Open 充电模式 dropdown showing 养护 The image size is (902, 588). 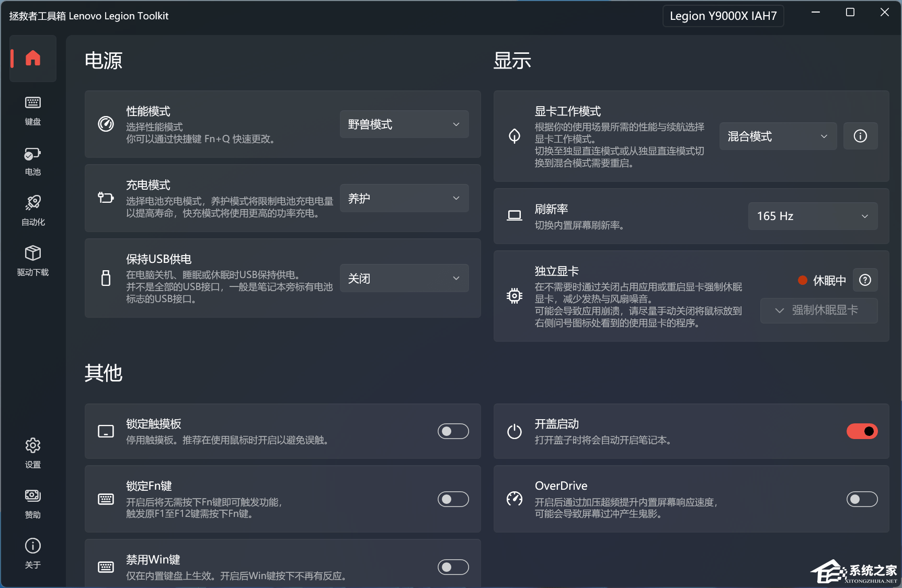coord(404,198)
